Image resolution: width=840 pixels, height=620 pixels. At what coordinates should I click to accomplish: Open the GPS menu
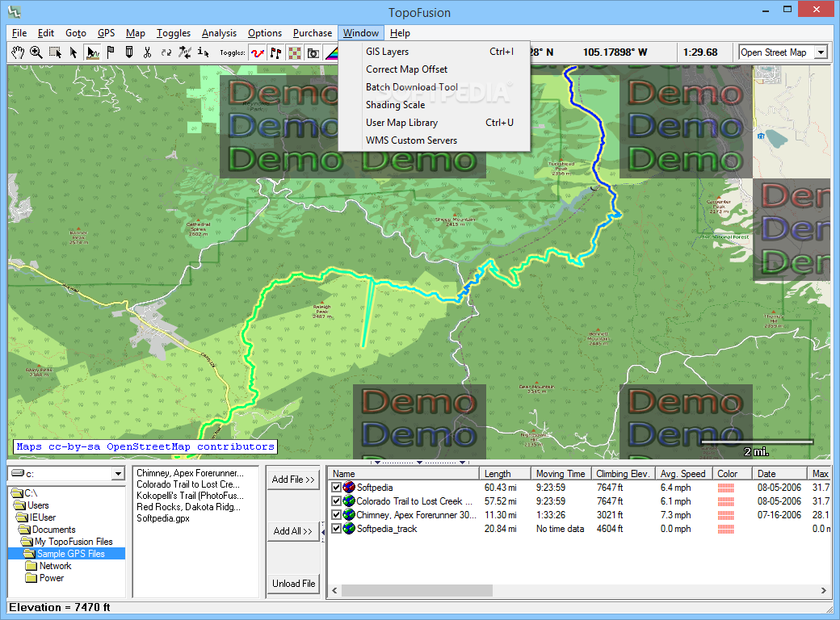click(106, 33)
